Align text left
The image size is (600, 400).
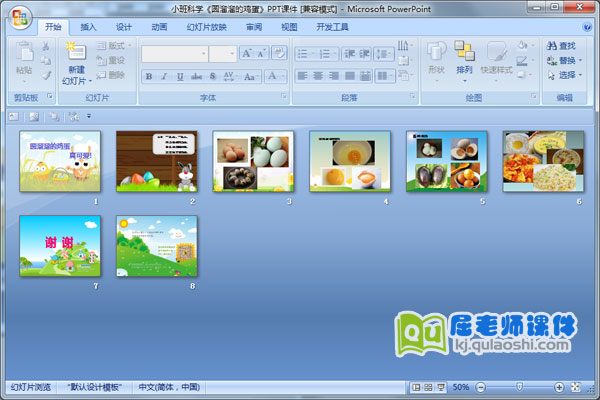[x=302, y=76]
